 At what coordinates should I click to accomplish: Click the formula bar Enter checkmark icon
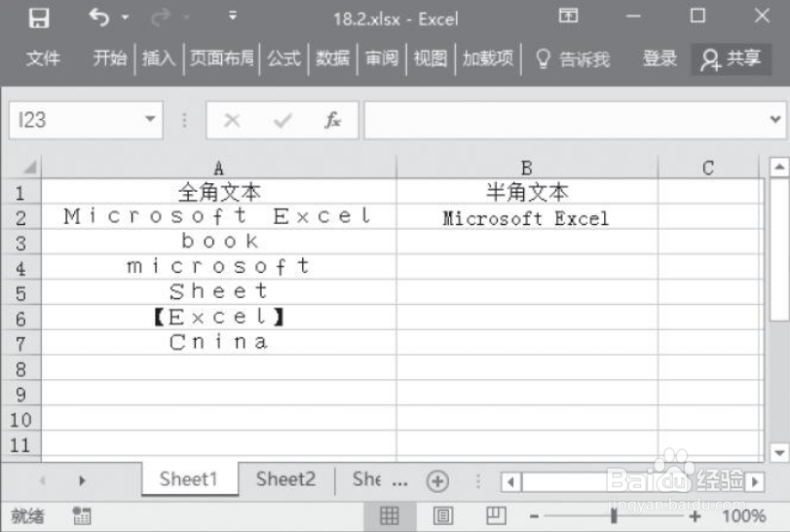pyautogui.click(x=282, y=120)
